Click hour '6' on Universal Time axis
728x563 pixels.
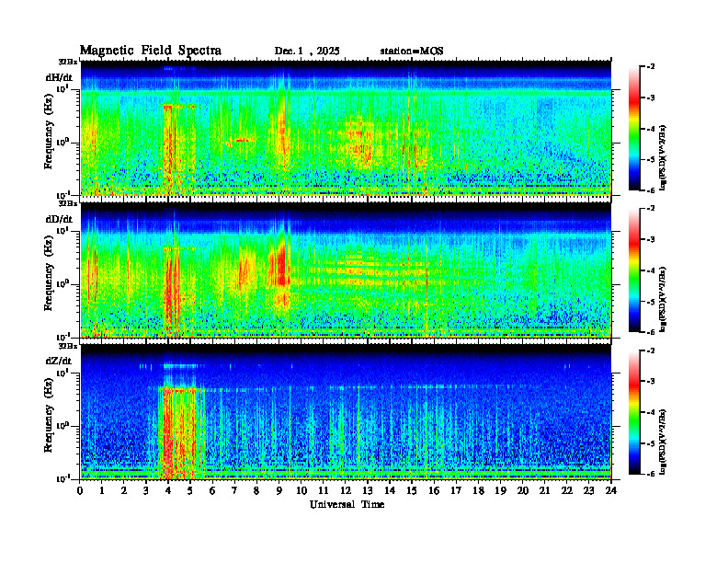[x=212, y=490]
